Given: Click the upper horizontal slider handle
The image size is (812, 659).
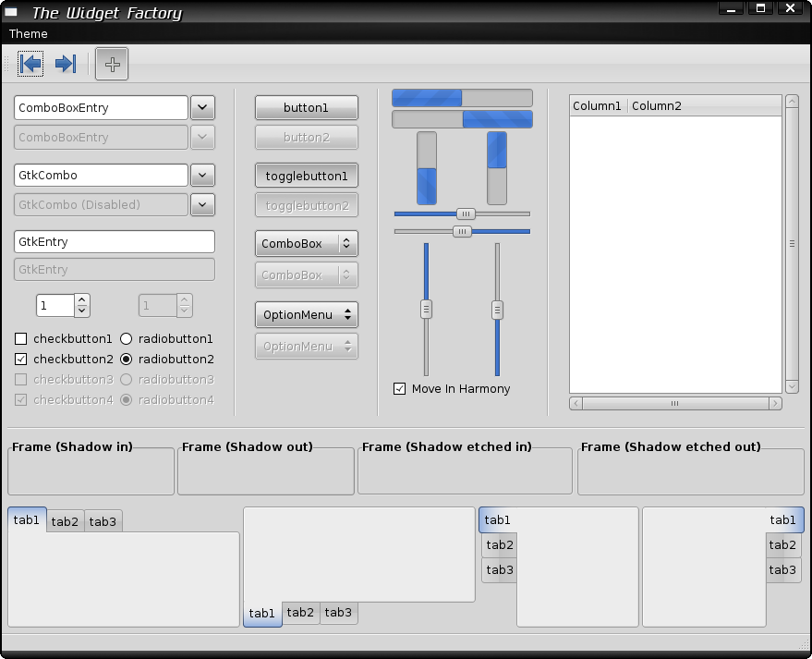Looking at the screenshot, I should (466, 214).
